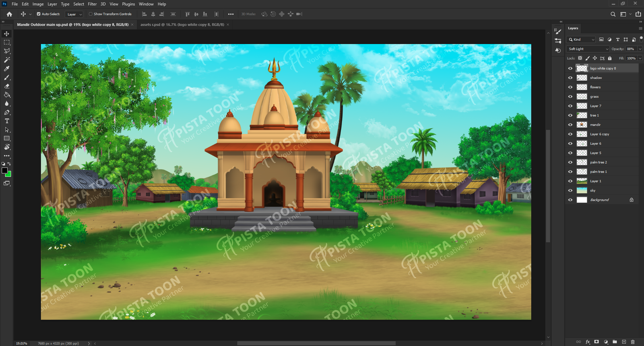
Task: Open the Filter menu
Action: tap(92, 4)
